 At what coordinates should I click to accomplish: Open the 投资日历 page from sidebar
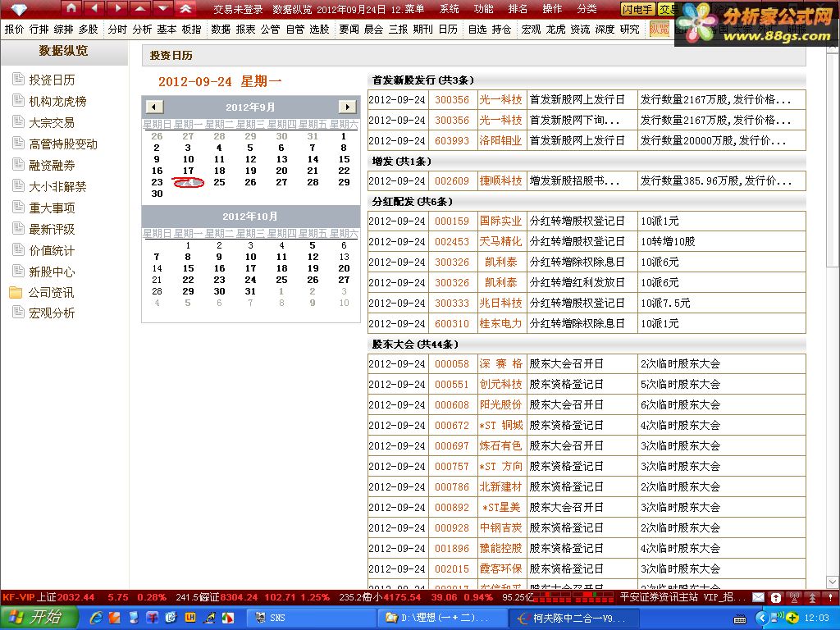pyautogui.click(x=52, y=80)
